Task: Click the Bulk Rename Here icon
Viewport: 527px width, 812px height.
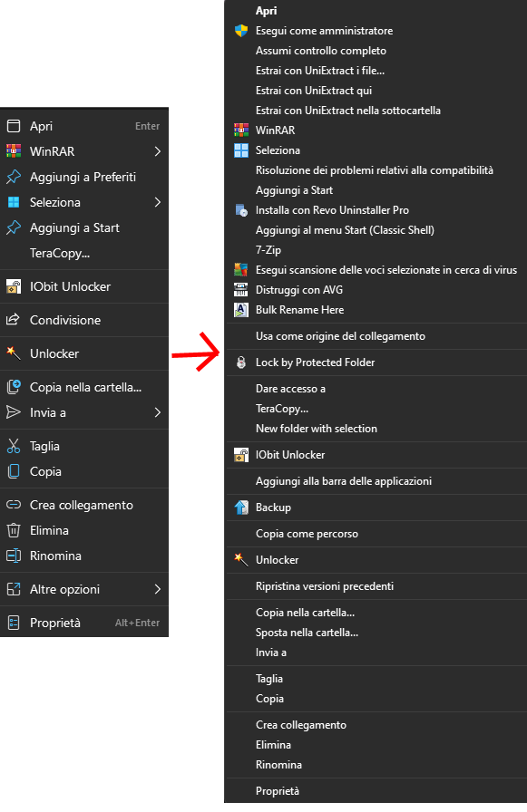Action: click(x=241, y=310)
